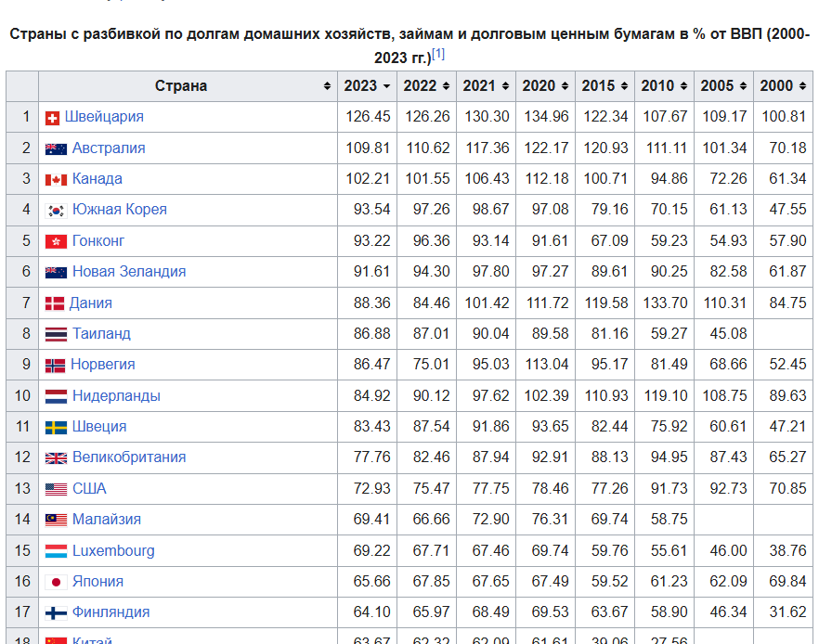Click the Japan flag icon
The height and width of the screenshot is (644, 832).
tap(56, 583)
